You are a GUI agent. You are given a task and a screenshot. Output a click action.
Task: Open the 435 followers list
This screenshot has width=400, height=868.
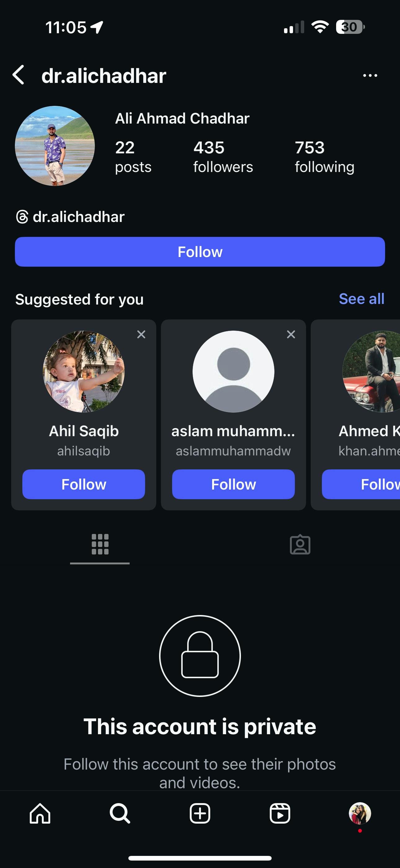[223, 157]
